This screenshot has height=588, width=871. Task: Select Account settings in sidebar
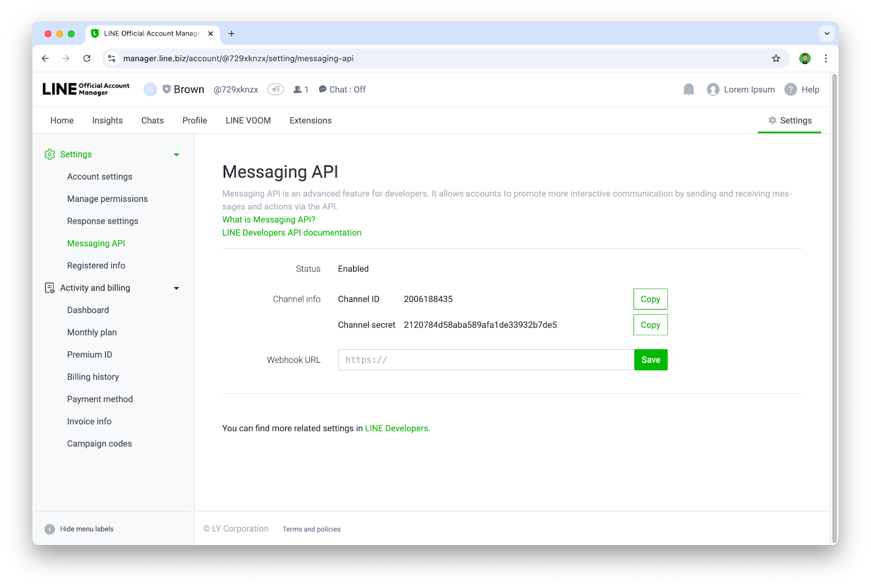(x=100, y=177)
